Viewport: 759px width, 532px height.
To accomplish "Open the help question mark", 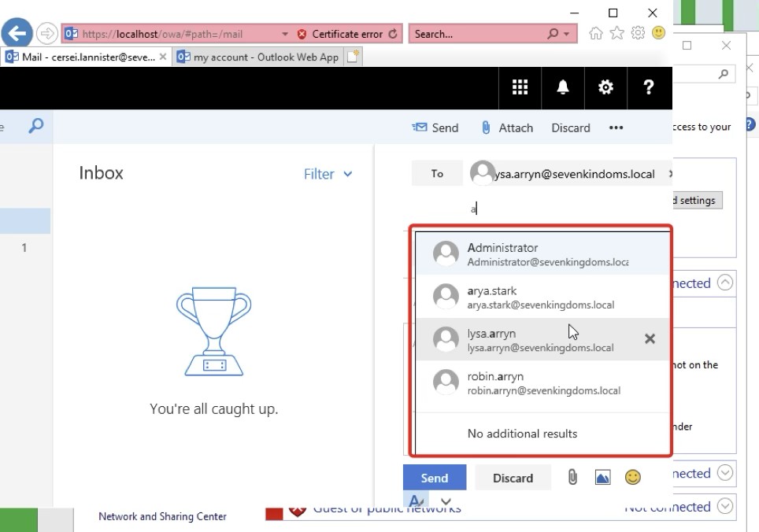I will (648, 87).
